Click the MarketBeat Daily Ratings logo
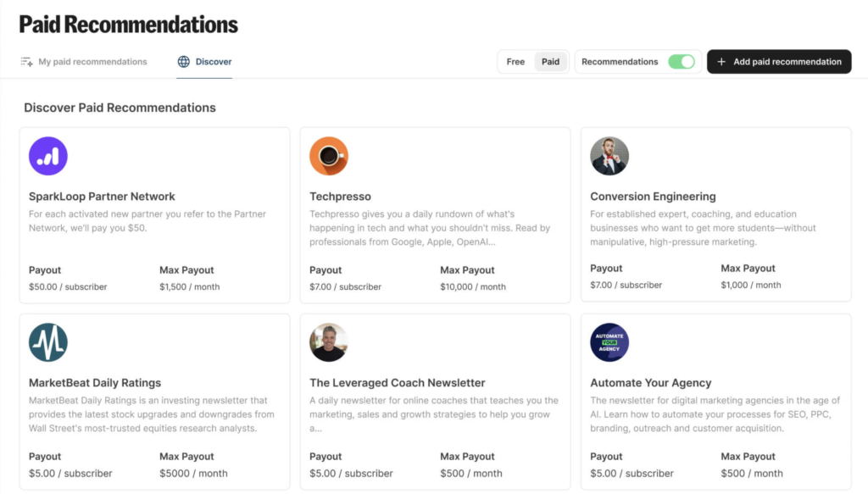Viewport: 868px width, 494px height. [x=48, y=342]
